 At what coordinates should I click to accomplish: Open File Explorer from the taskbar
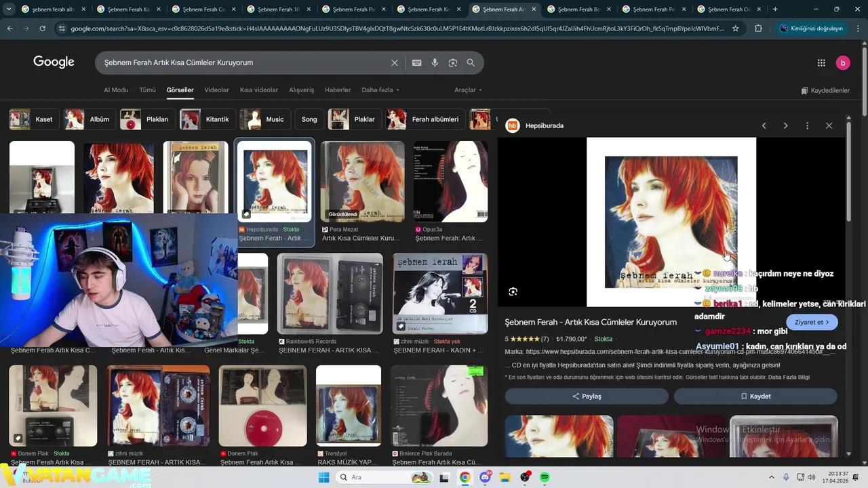(x=505, y=477)
